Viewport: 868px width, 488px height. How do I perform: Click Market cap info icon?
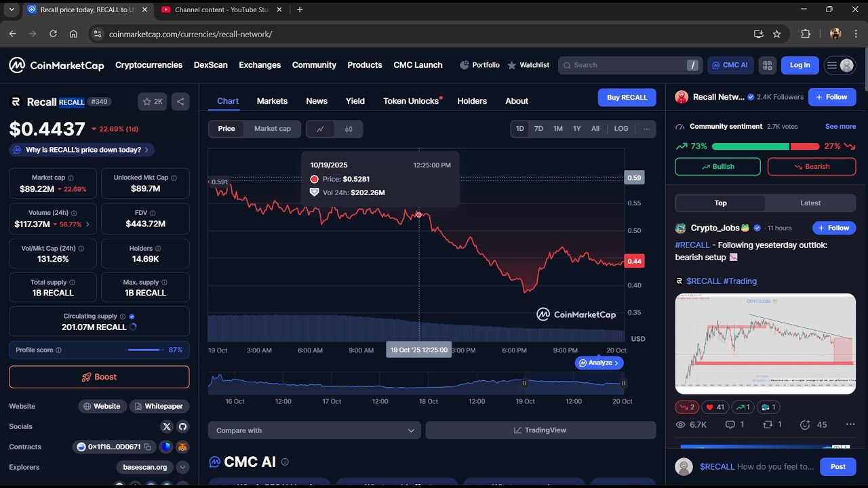pyautogui.click(x=71, y=178)
